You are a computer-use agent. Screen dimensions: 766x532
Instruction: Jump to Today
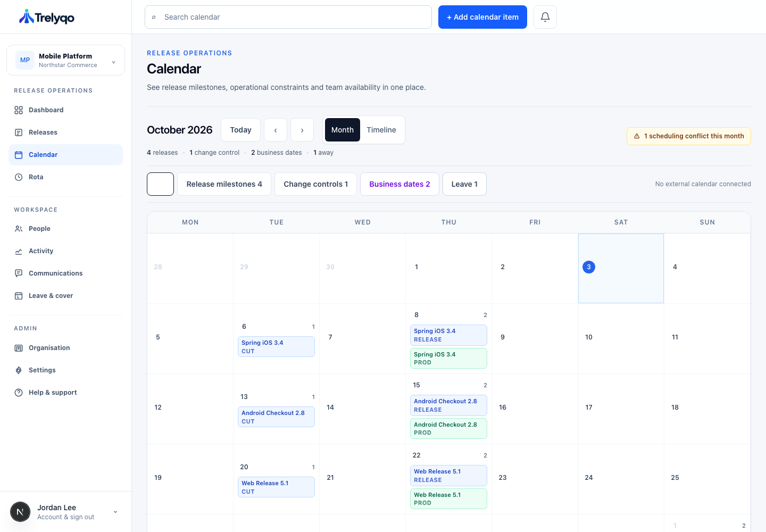240,130
